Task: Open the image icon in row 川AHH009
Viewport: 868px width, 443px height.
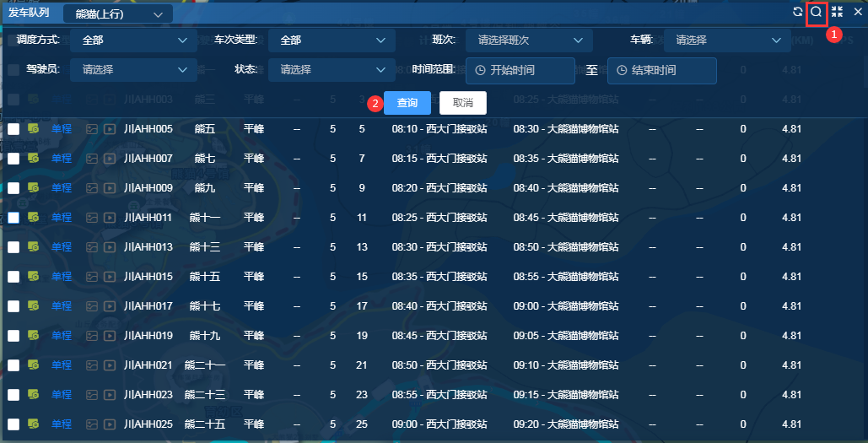Action: click(x=93, y=188)
